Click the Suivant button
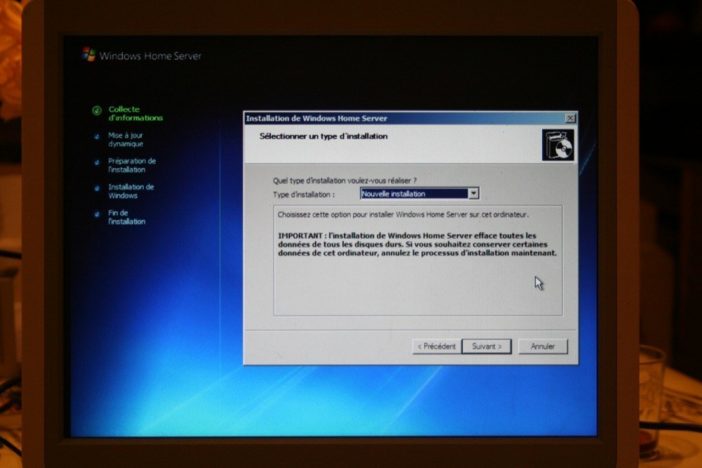The width and height of the screenshot is (702, 468). point(487,346)
